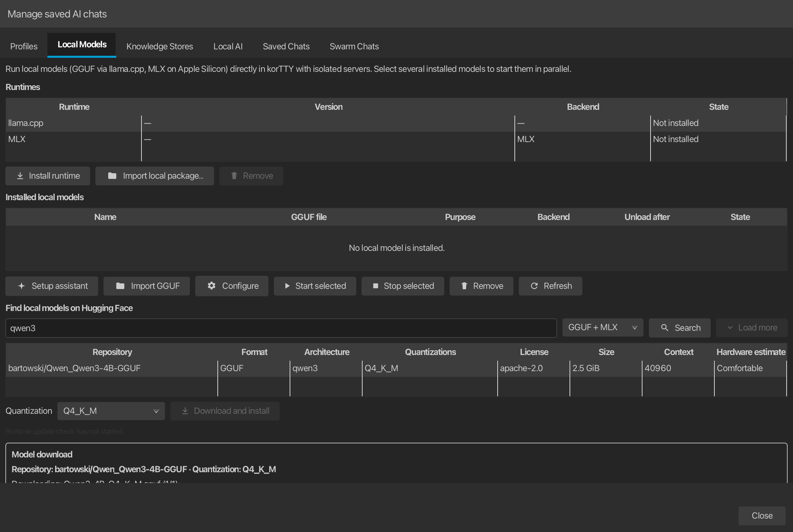Launch the Setup assistant
This screenshot has height=532, width=793.
(52, 286)
